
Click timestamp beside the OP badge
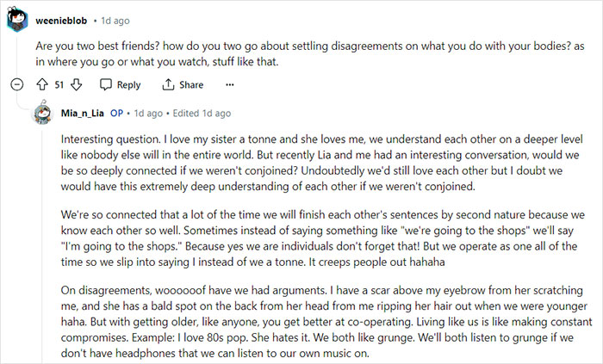tap(148, 113)
